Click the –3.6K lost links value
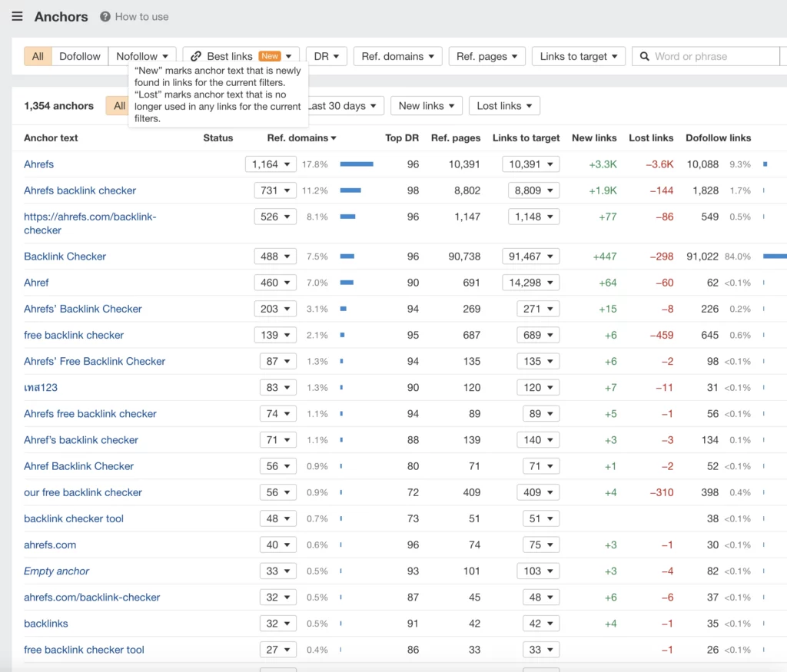The width and height of the screenshot is (787, 672). (659, 164)
